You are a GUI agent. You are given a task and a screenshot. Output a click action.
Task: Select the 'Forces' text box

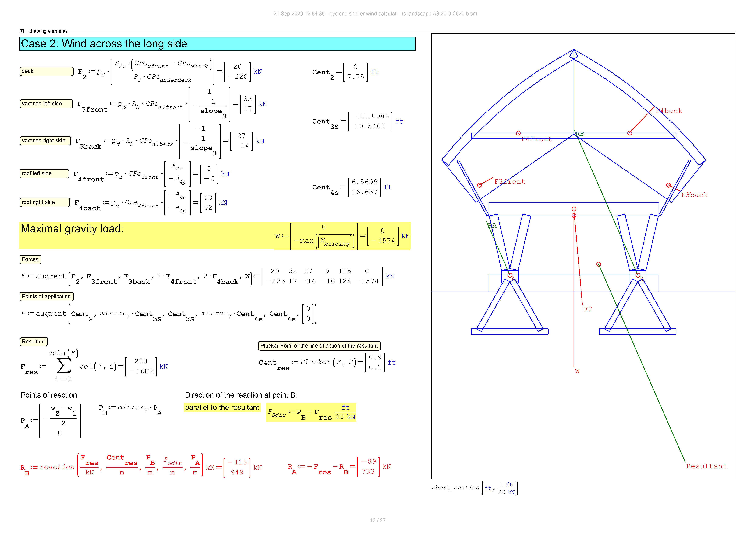(x=30, y=260)
